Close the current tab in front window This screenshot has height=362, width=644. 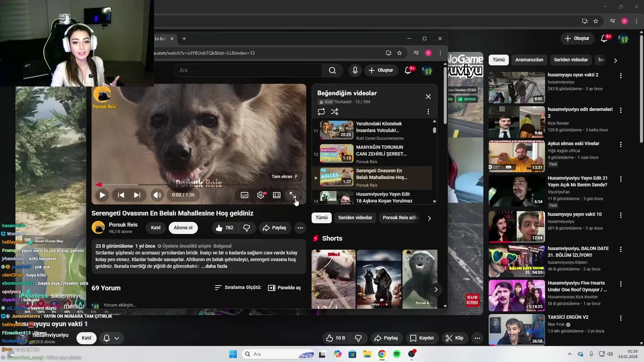click(172, 39)
